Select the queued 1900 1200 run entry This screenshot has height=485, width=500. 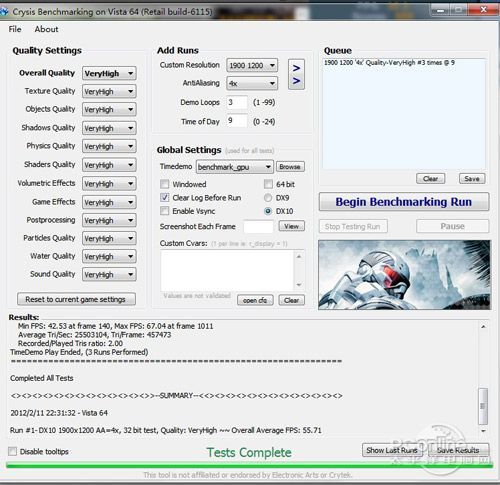click(389, 63)
